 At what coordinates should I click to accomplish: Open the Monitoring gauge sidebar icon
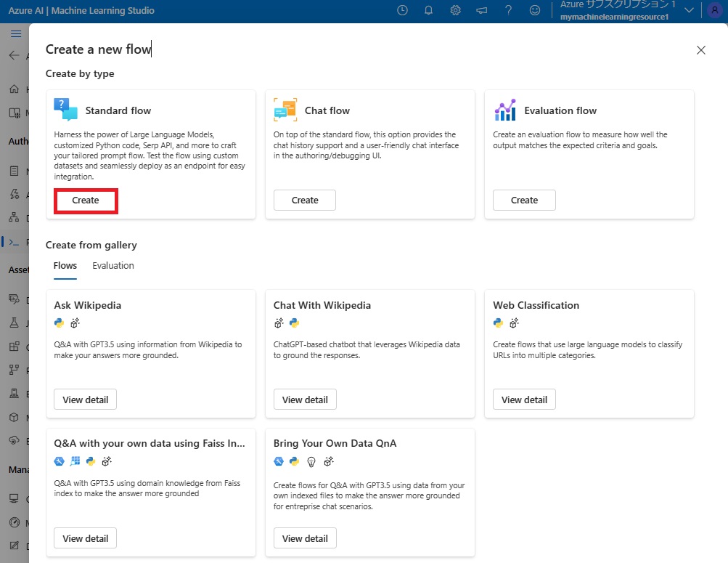[15, 522]
